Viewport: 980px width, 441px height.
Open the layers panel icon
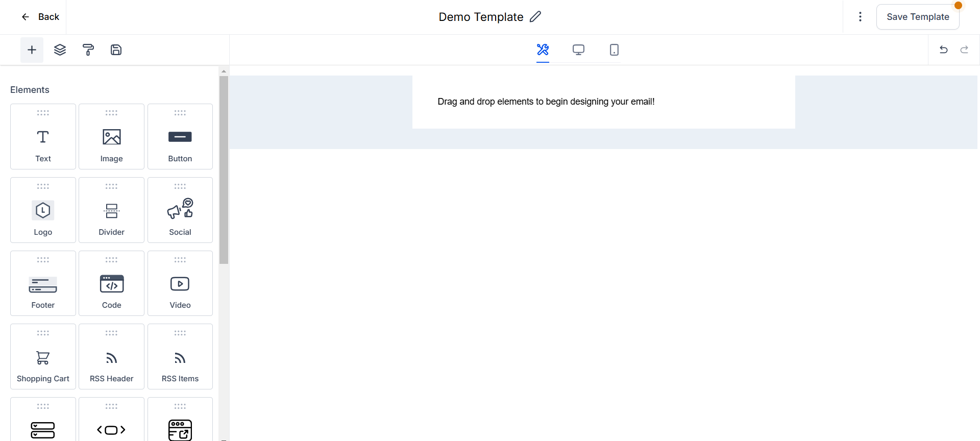[x=60, y=50]
